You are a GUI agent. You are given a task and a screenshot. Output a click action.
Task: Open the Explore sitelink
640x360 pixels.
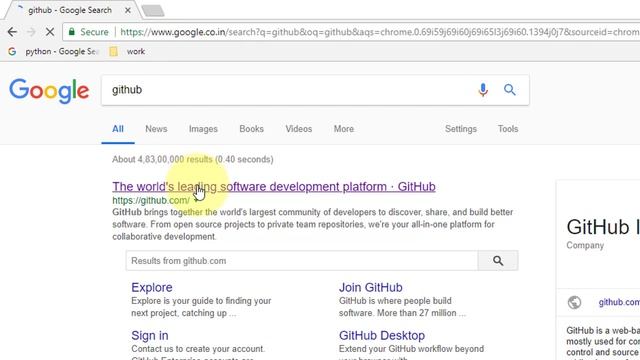[152, 287]
